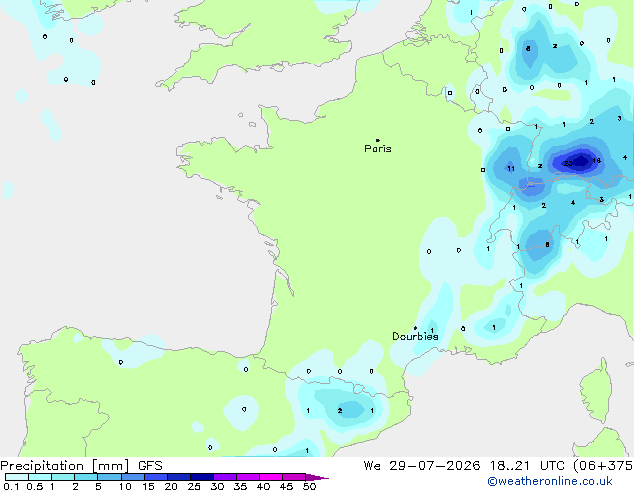Screen dimensions: 634x490
Task: Click the Paris city label
Action: pyautogui.click(x=378, y=149)
